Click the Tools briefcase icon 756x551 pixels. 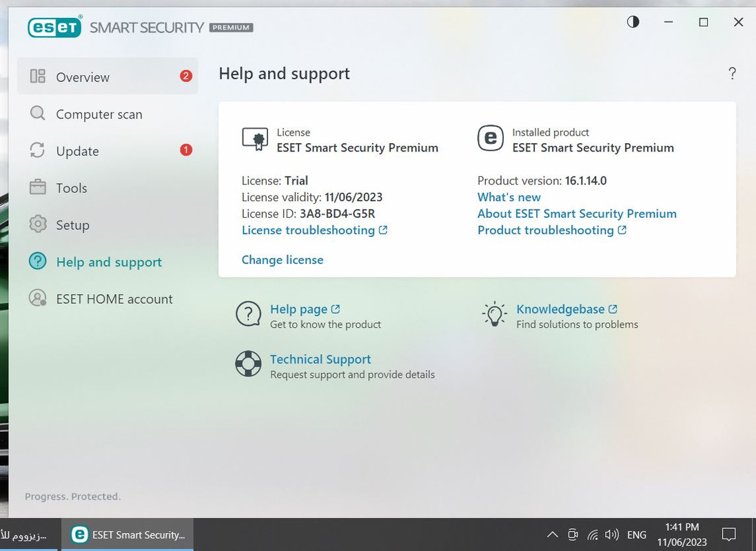click(38, 187)
